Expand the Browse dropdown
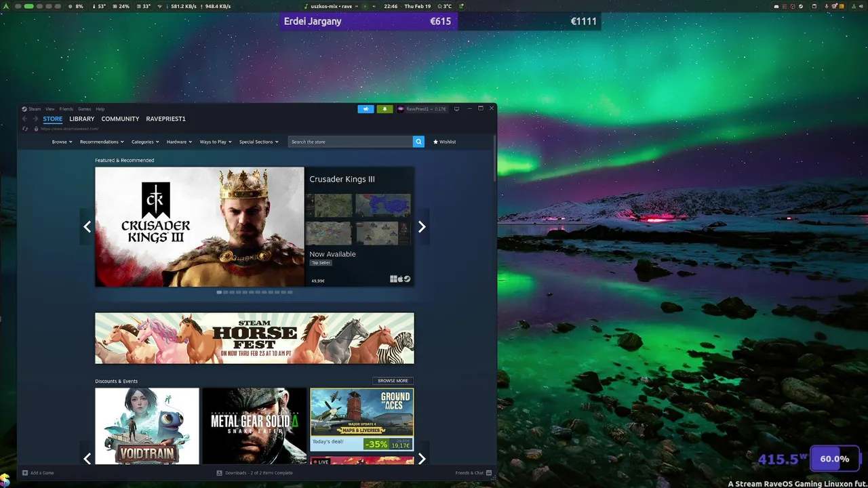868x488 pixels. pyautogui.click(x=62, y=142)
